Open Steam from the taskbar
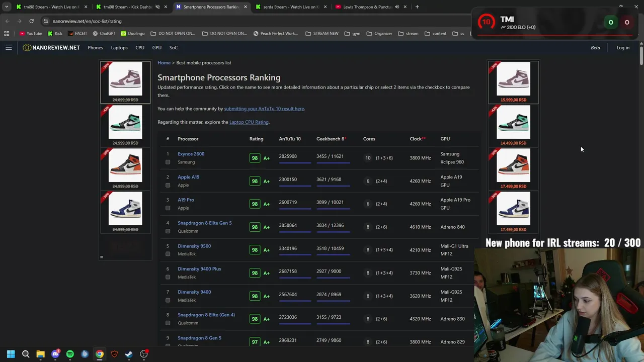This screenshot has width=644, height=362. pos(129,354)
